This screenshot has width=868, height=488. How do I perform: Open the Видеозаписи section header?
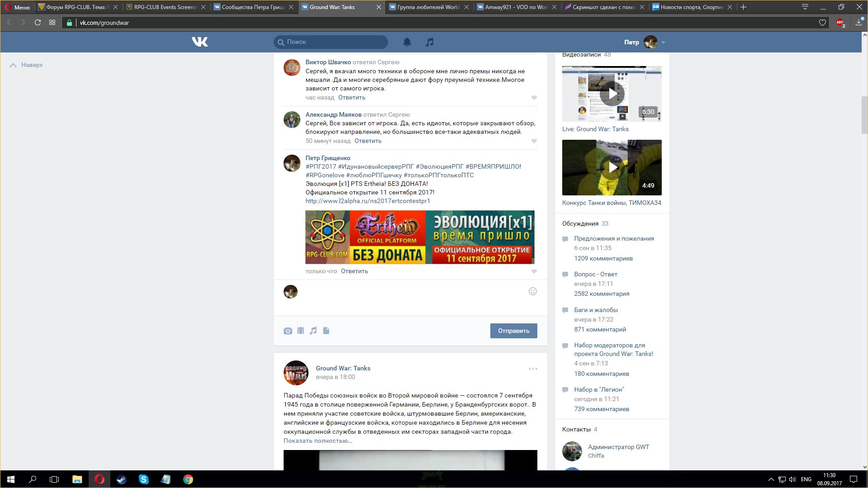581,55
